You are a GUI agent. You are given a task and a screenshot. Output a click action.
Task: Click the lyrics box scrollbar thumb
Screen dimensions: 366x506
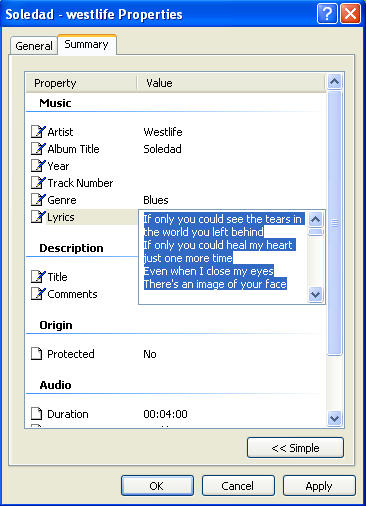pos(315,232)
